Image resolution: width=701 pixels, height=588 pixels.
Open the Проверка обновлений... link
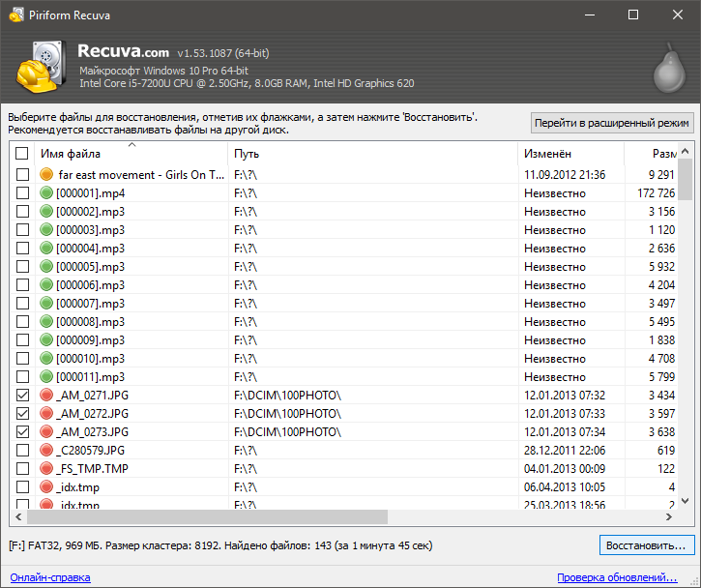[x=617, y=577]
